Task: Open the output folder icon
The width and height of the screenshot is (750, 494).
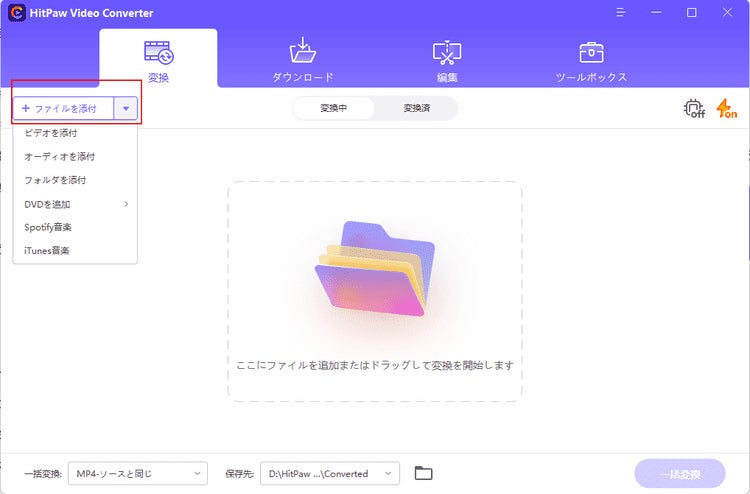Action: coord(423,473)
